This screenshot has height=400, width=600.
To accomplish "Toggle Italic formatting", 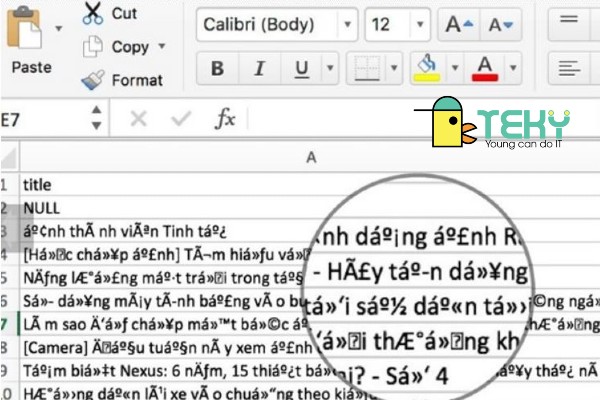I will [259, 69].
